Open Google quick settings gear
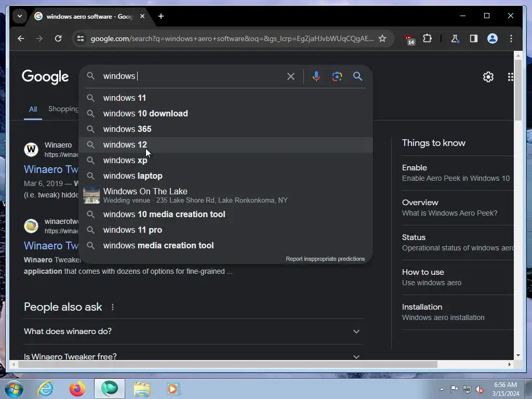Screen dimensions: 532x399 (x=488, y=77)
